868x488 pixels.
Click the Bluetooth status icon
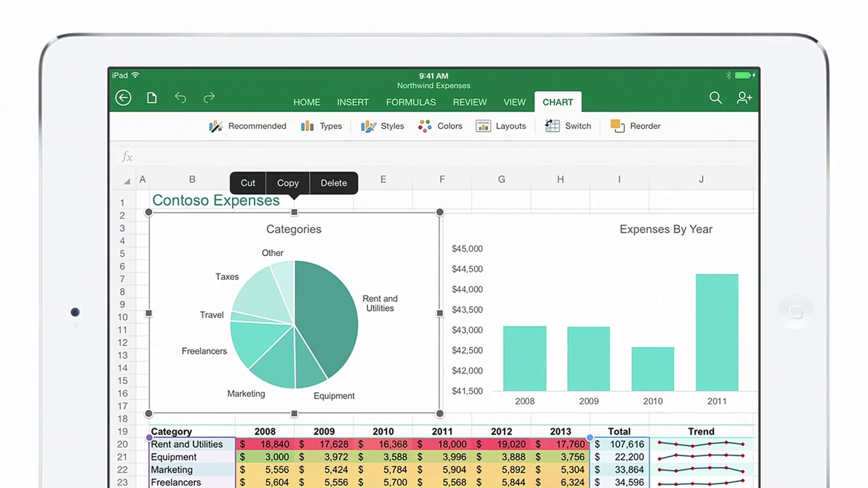pos(729,75)
